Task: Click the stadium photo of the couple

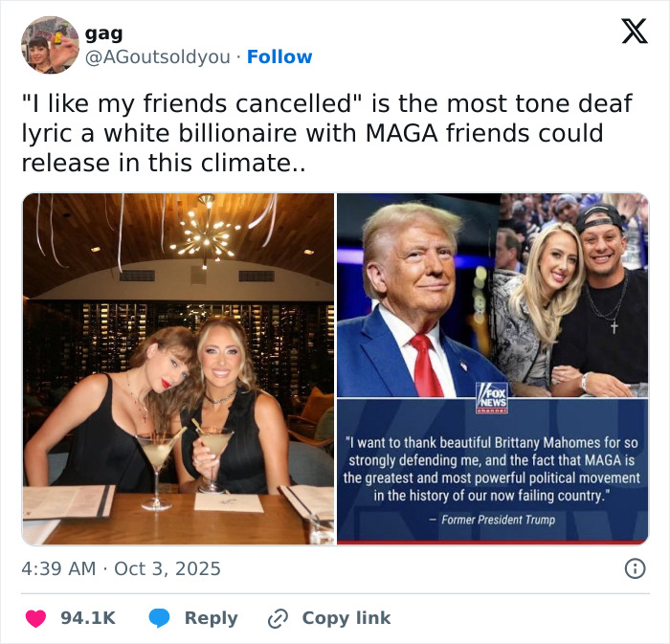Action: point(572,295)
